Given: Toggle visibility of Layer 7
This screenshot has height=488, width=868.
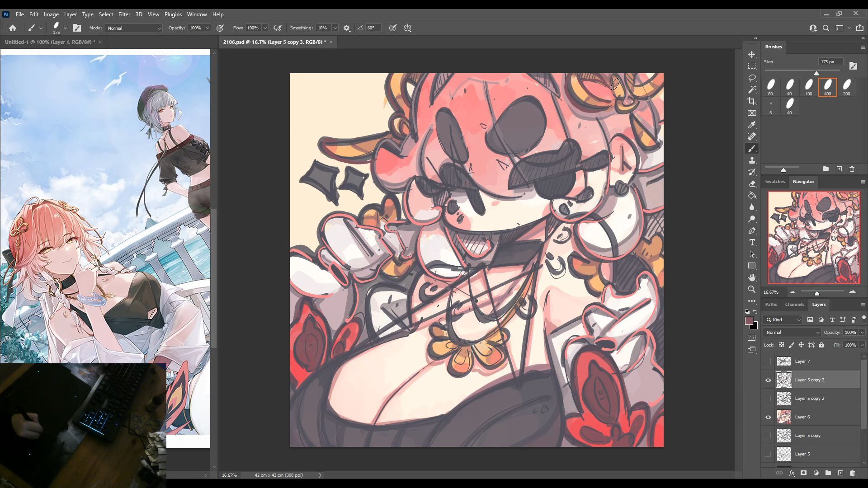Looking at the screenshot, I should pyautogui.click(x=768, y=361).
